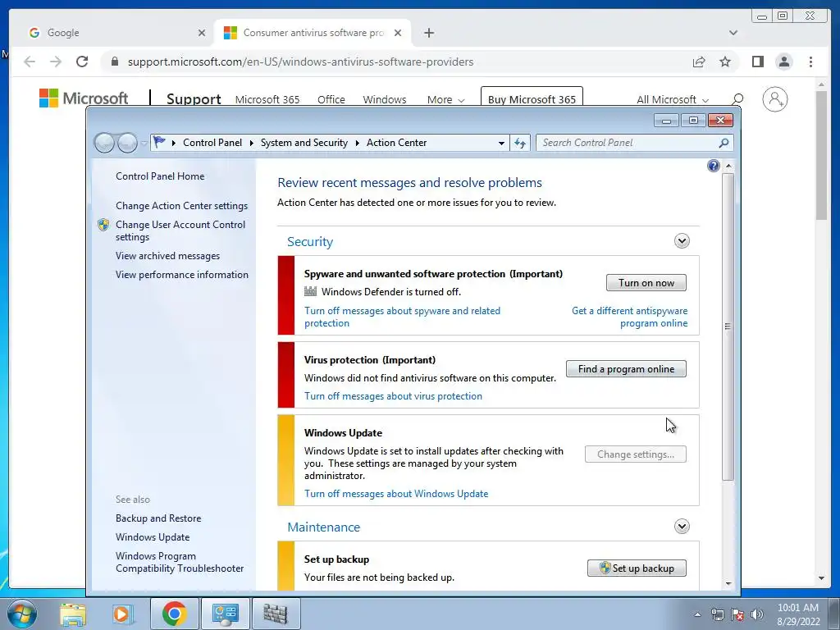
Task: Click the Support heading link
Action: 194,99
